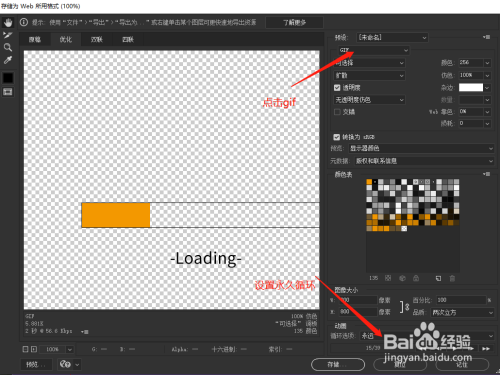This screenshot has height=375, width=500.
Task: Click zoom in box icon at bottom
Action: pyautogui.click(x=34, y=349)
